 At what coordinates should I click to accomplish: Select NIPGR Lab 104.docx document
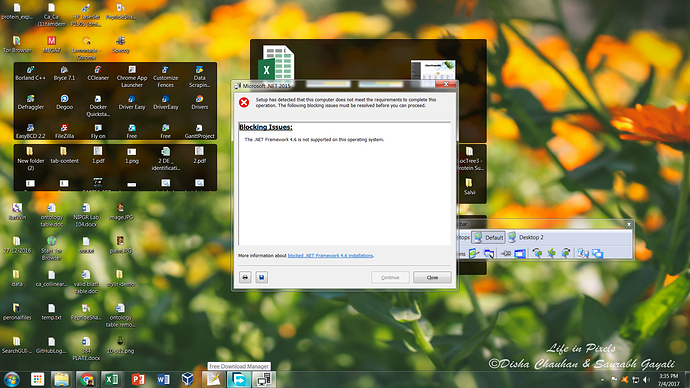point(86,215)
